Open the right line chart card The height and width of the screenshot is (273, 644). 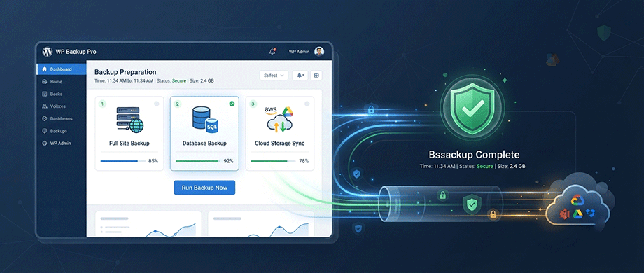[x=261, y=224]
